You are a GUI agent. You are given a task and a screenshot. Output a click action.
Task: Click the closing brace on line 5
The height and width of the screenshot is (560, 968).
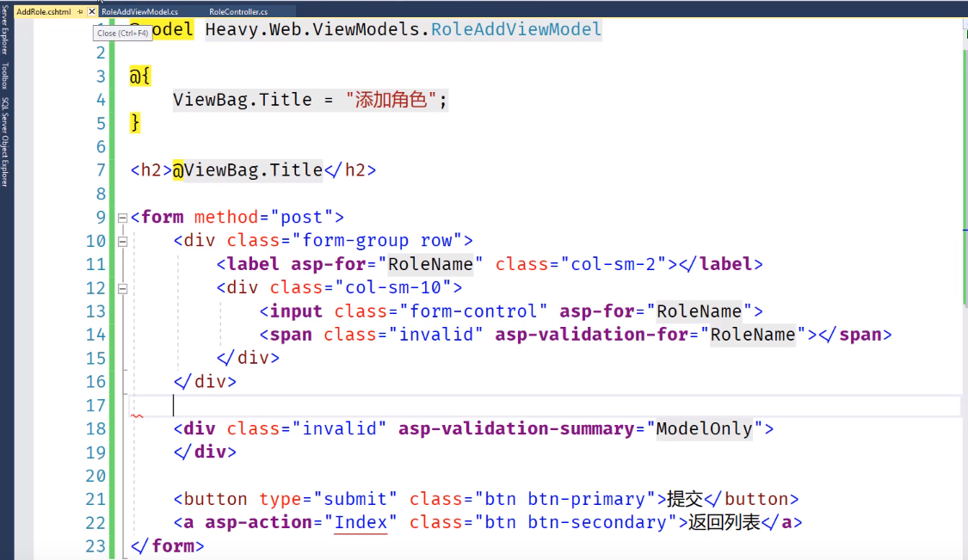pyautogui.click(x=135, y=123)
